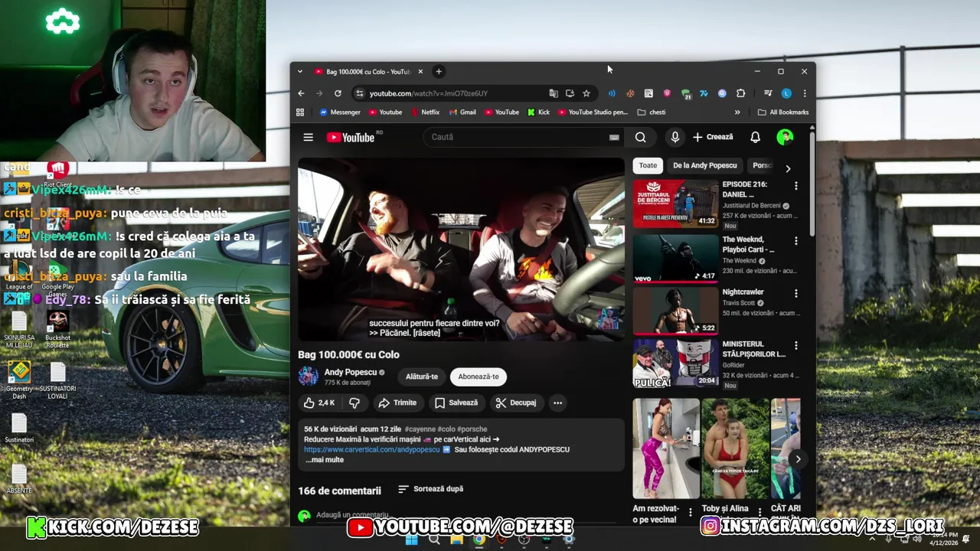The image size is (980, 551).
Task: View site information icon in address bar
Action: click(x=359, y=93)
